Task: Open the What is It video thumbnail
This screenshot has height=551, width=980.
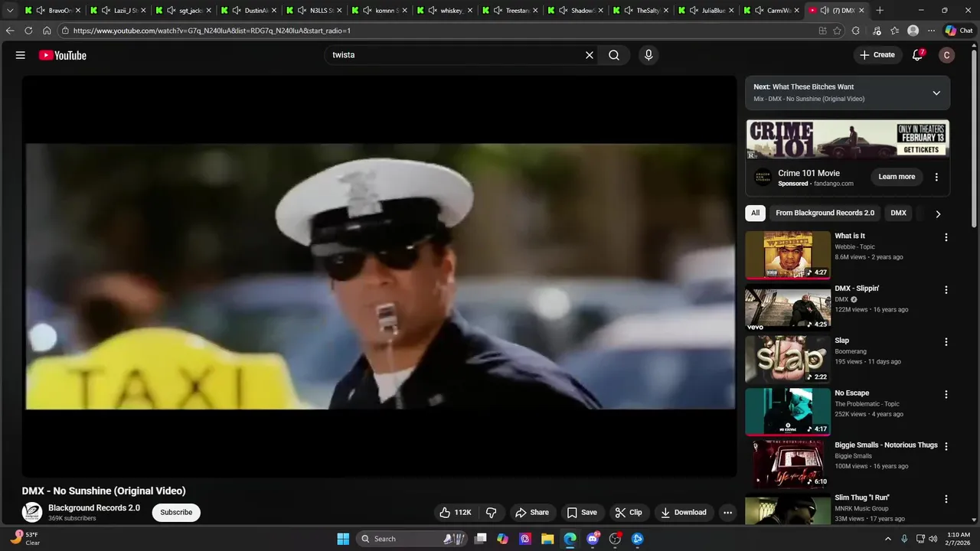Action: pyautogui.click(x=788, y=255)
